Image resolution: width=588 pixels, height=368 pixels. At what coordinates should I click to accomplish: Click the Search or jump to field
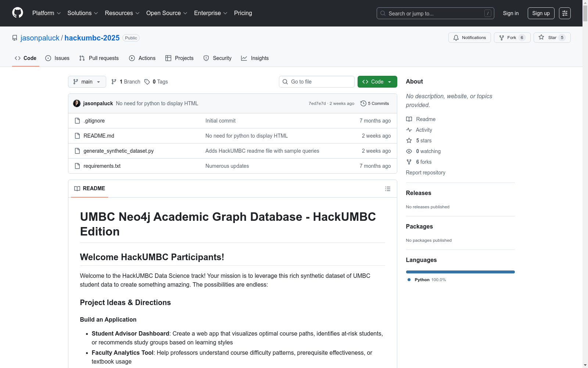tap(435, 13)
